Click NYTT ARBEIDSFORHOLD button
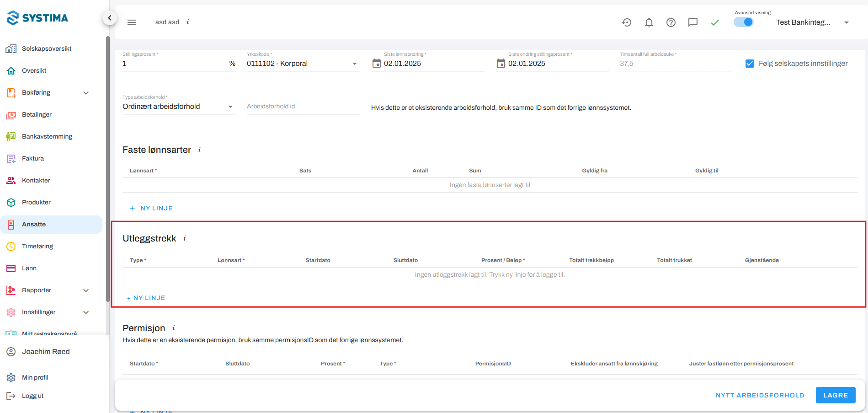This screenshot has width=868, height=413. (760, 395)
